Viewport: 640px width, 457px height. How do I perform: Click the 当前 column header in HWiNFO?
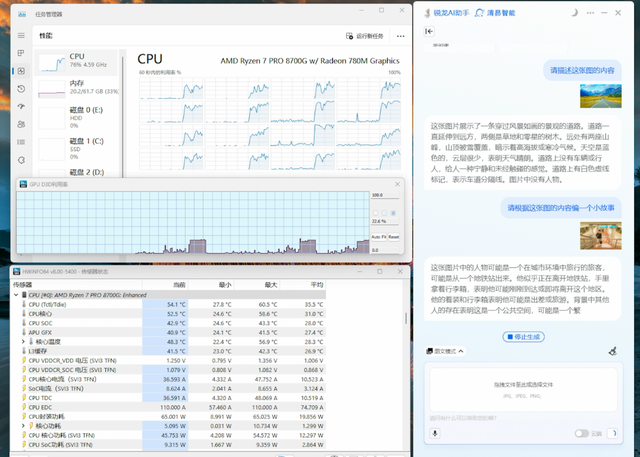point(165,285)
